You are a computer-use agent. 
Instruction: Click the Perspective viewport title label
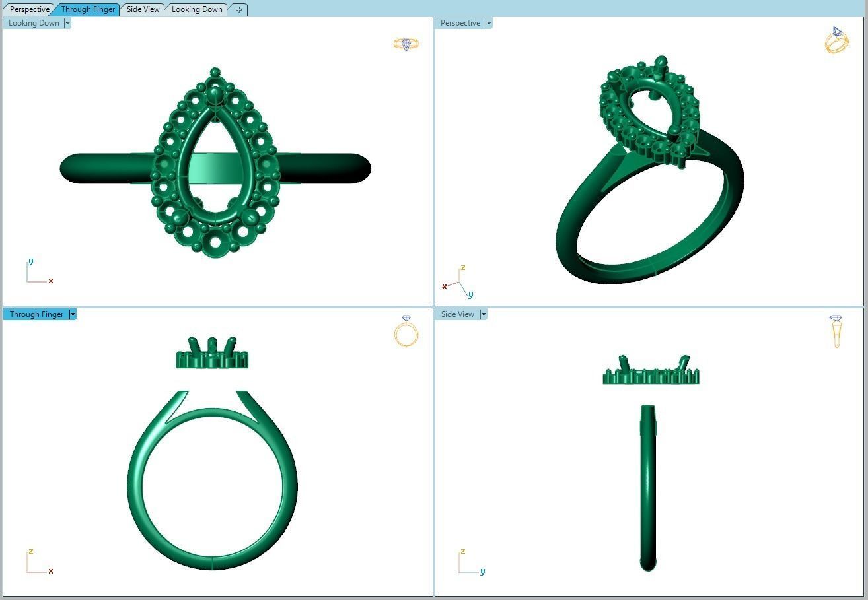460,23
